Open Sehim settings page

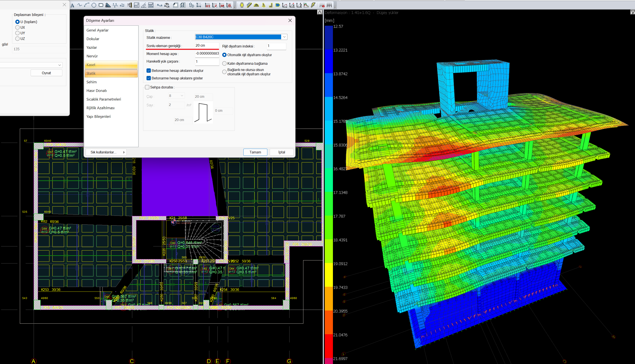(111, 82)
